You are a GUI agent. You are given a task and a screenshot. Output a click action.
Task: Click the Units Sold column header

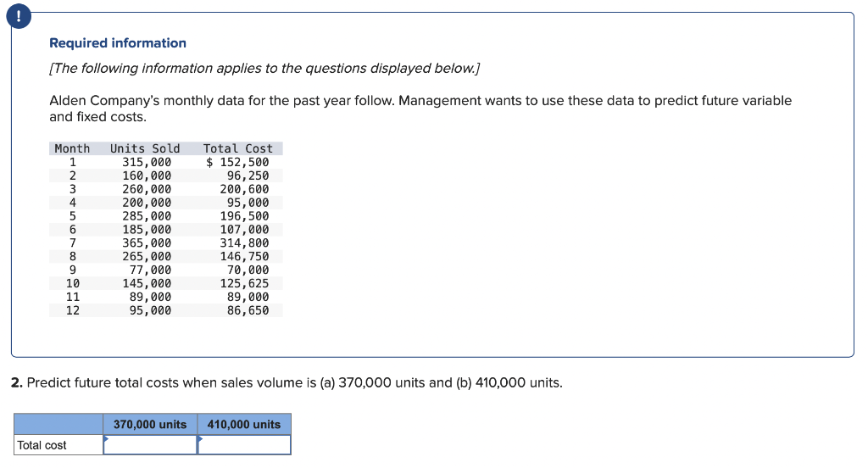[x=145, y=148]
